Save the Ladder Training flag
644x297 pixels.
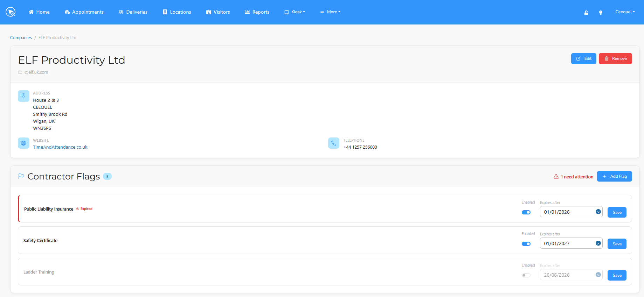coord(617,275)
